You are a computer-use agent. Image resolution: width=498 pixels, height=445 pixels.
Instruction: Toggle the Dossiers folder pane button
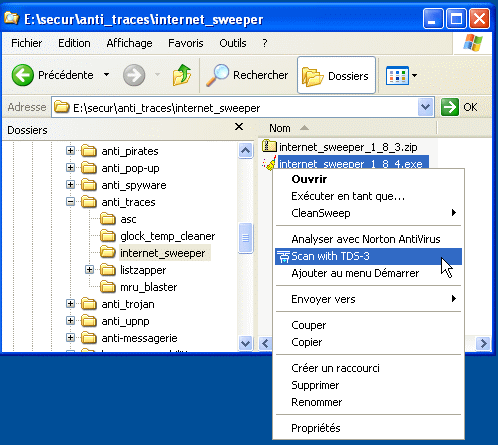(x=336, y=75)
